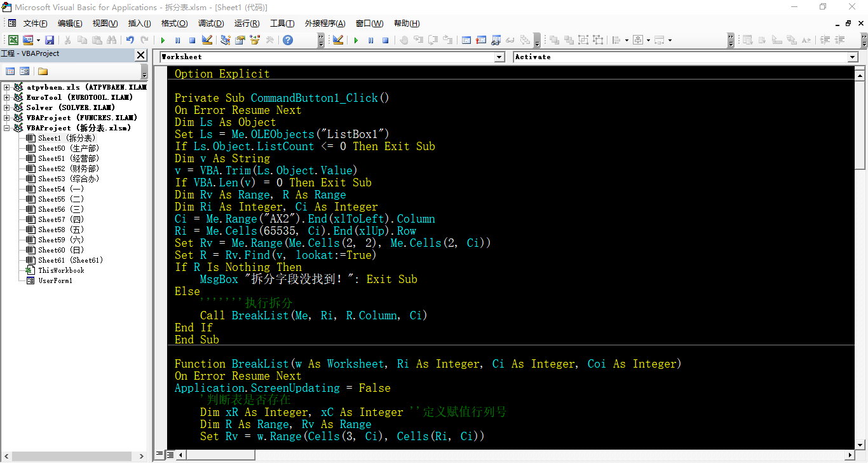The height and width of the screenshot is (463, 868).
Task: Open the Object Browser icon
Action: (x=255, y=40)
